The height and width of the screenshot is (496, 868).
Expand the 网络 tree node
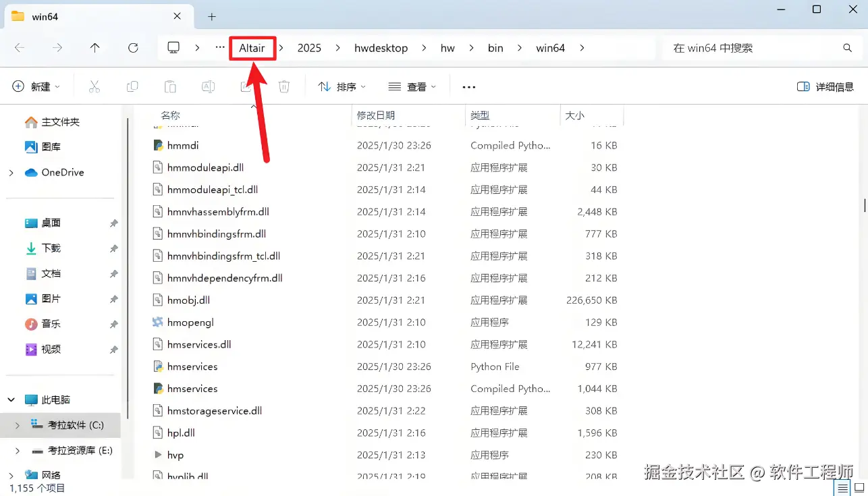click(x=11, y=475)
